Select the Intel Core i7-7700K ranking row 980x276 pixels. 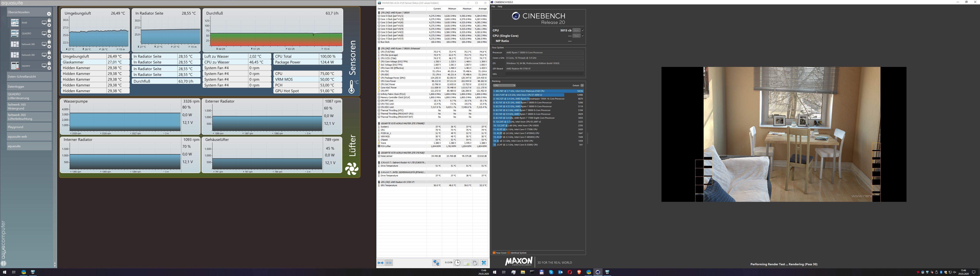tap(538, 129)
